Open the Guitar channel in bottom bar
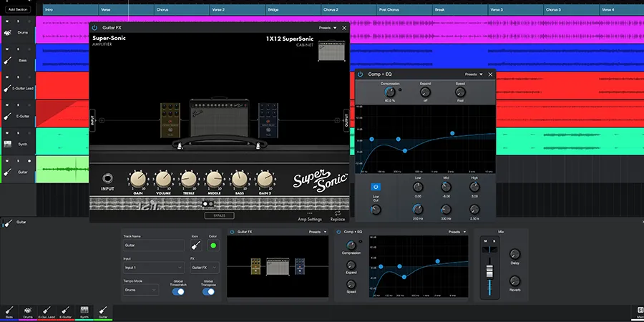Screen dimensions: 644x322 pyautogui.click(x=103, y=312)
